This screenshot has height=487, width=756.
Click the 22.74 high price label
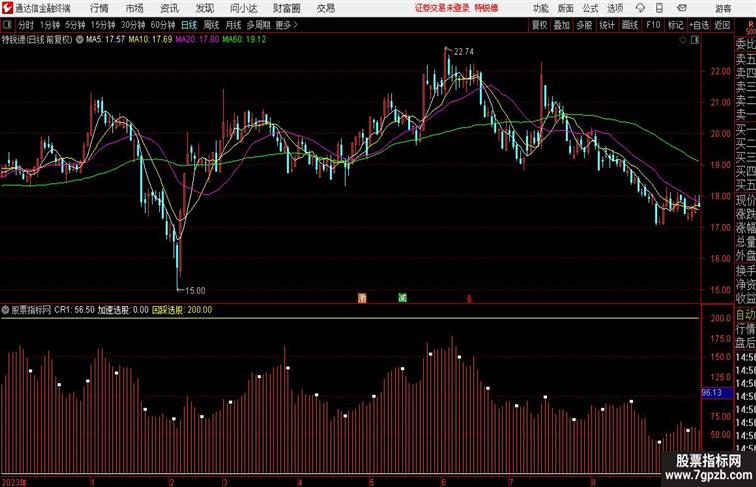click(463, 52)
